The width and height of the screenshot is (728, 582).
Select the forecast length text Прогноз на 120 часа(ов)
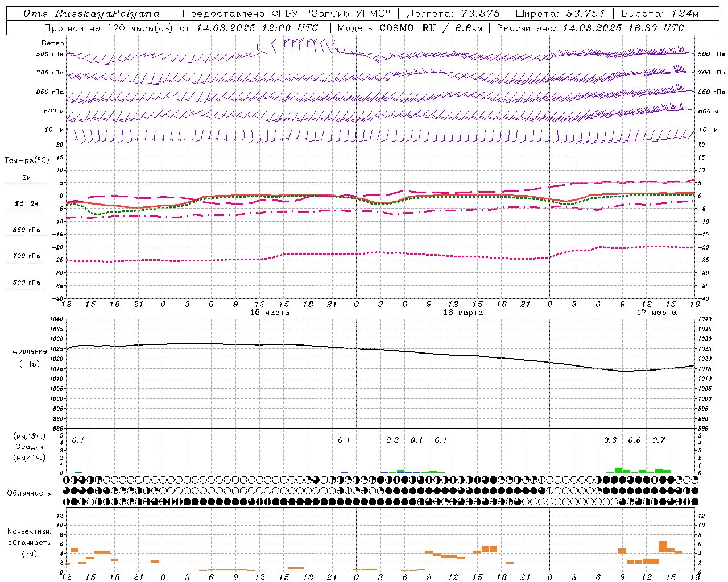(x=109, y=28)
